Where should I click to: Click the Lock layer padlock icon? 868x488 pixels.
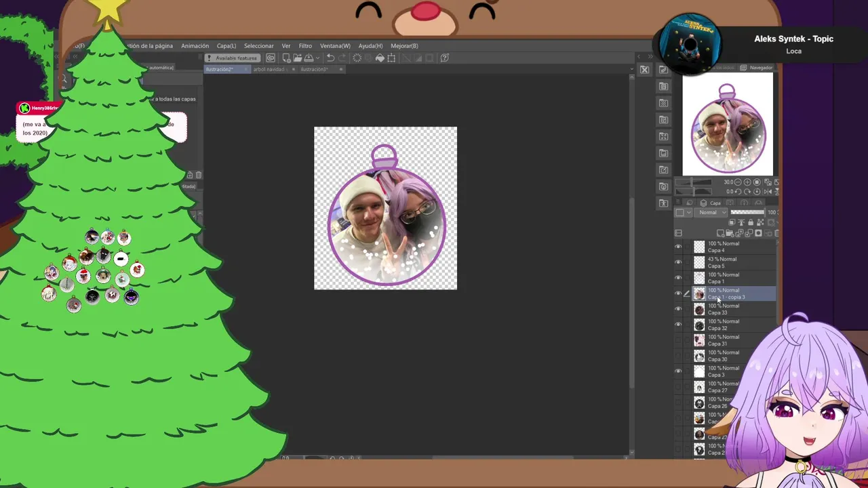(x=751, y=222)
